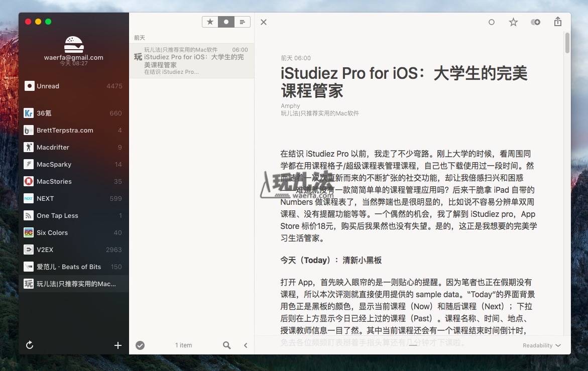
Task: Click the "1 item" count label
Action: point(183,345)
